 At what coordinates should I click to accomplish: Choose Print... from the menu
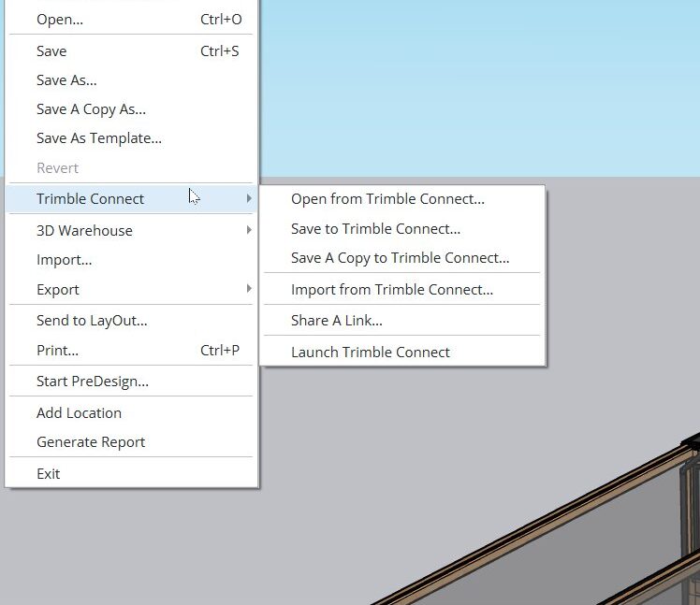pos(131,351)
